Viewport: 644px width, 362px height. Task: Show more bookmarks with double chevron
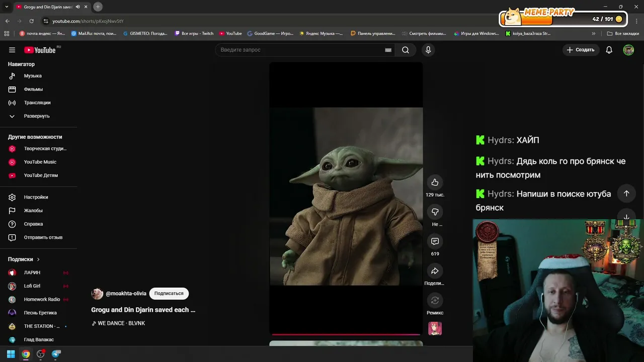click(x=594, y=34)
